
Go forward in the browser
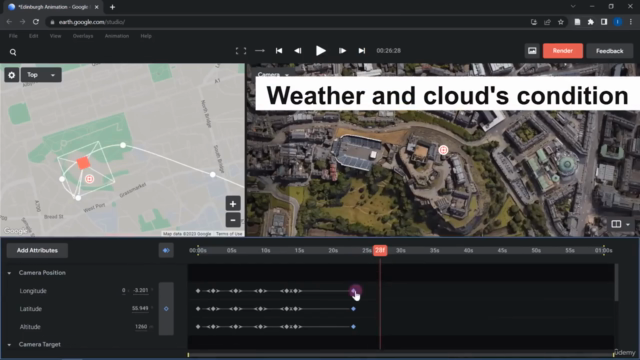pyautogui.click(x=22, y=22)
